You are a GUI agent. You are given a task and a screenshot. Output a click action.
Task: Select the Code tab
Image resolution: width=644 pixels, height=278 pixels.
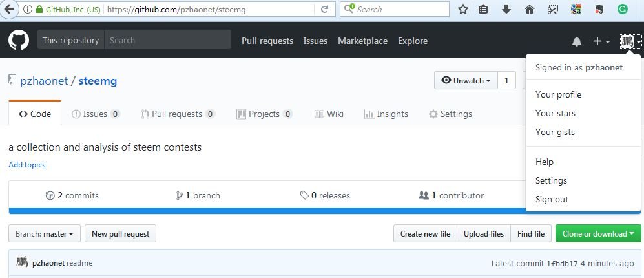click(35, 114)
